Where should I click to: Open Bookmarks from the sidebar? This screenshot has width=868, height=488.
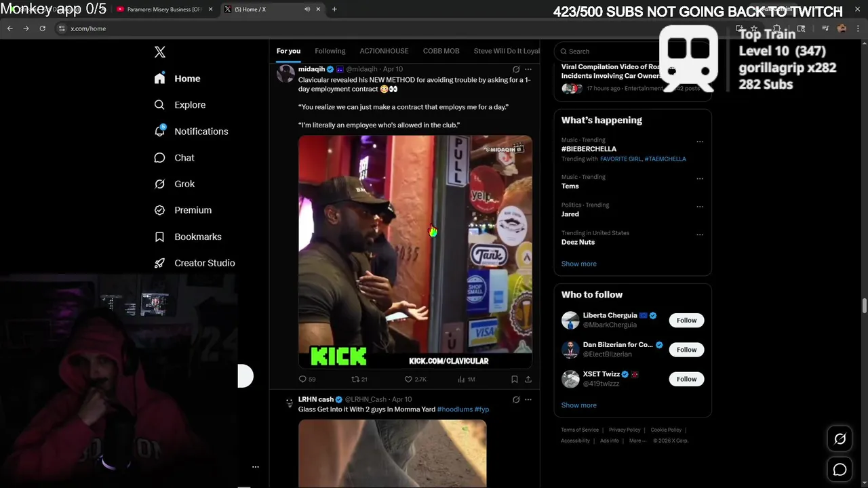pyautogui.click(x=188, y=237)
